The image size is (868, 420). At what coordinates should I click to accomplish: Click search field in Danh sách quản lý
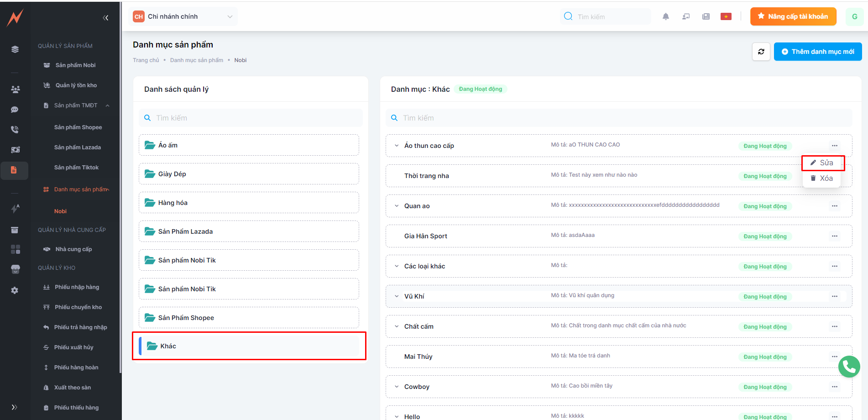(251, 118)
